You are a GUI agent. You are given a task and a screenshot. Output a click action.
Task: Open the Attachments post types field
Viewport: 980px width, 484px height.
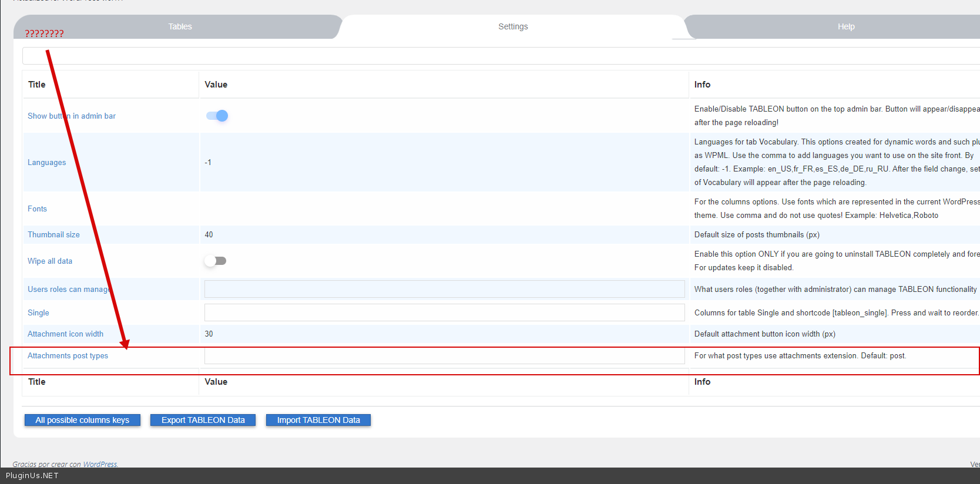pyautogui.click(x=444, y=356)
